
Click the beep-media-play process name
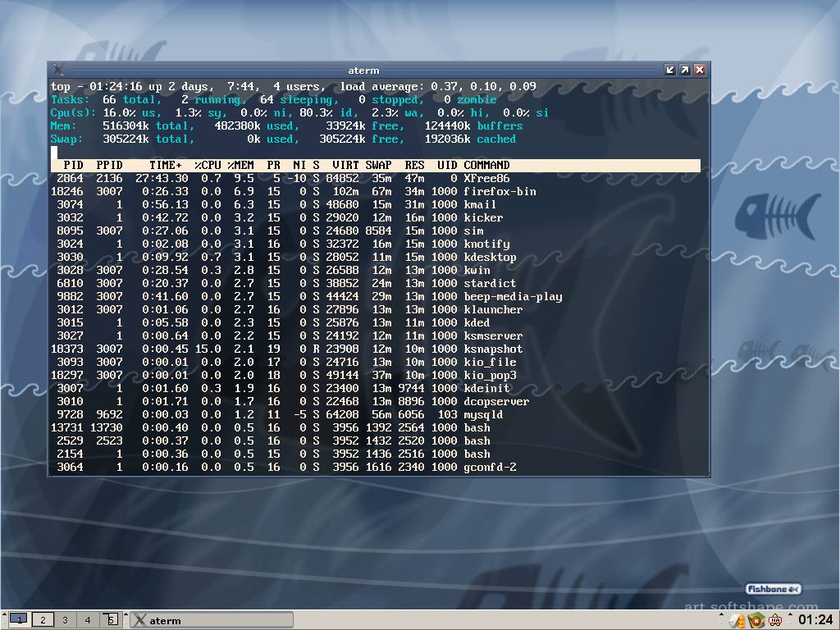tap(513, 296)
